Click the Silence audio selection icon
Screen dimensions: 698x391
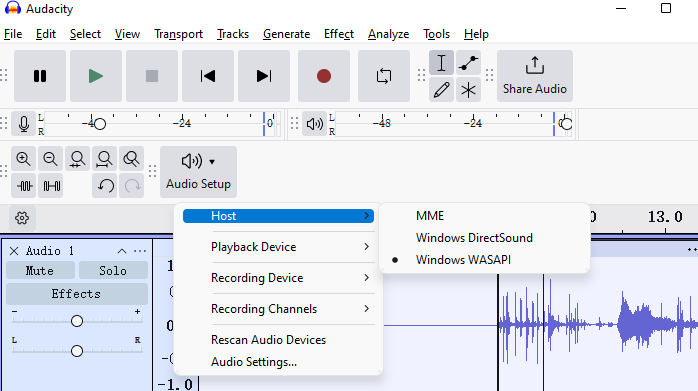tap(50, 186)
